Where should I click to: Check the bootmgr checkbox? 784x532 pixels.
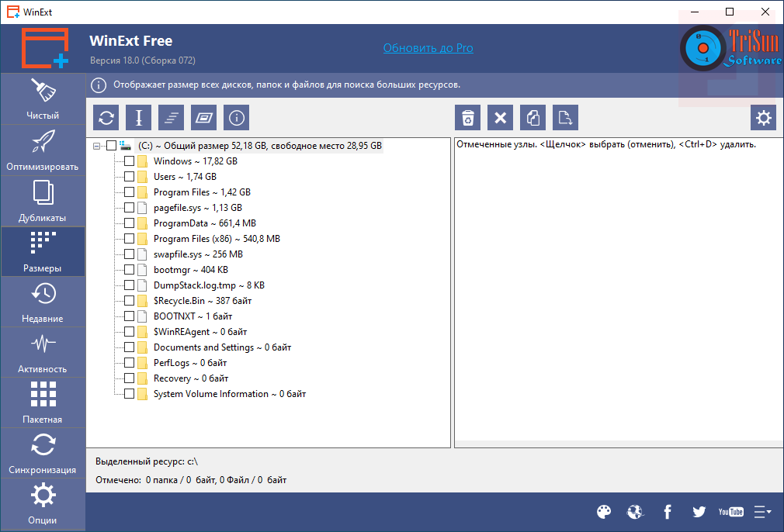129,269
